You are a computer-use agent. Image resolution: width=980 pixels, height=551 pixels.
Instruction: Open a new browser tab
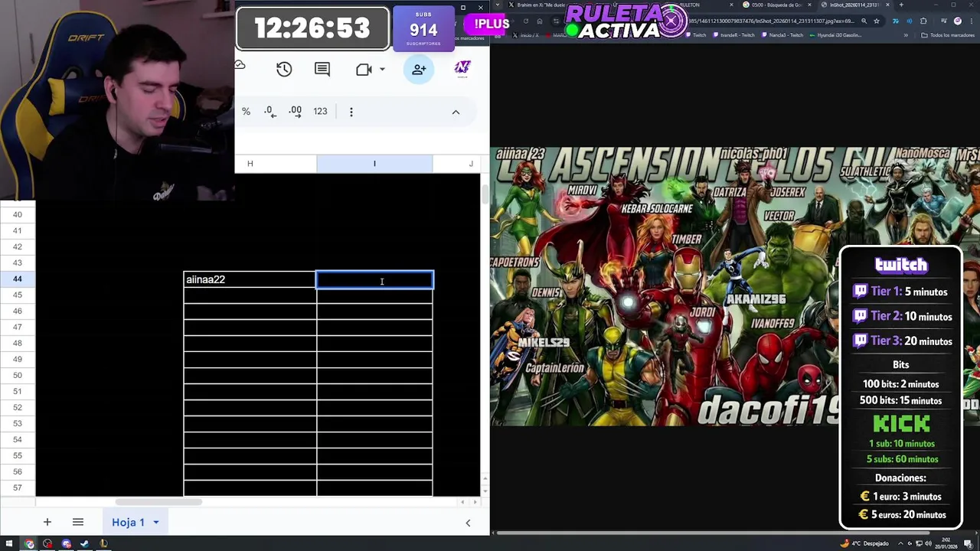point(900,5)
